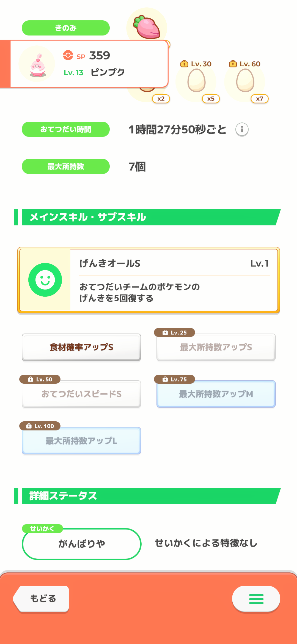Open the げんきオールS main skill card

pos(148,280)
